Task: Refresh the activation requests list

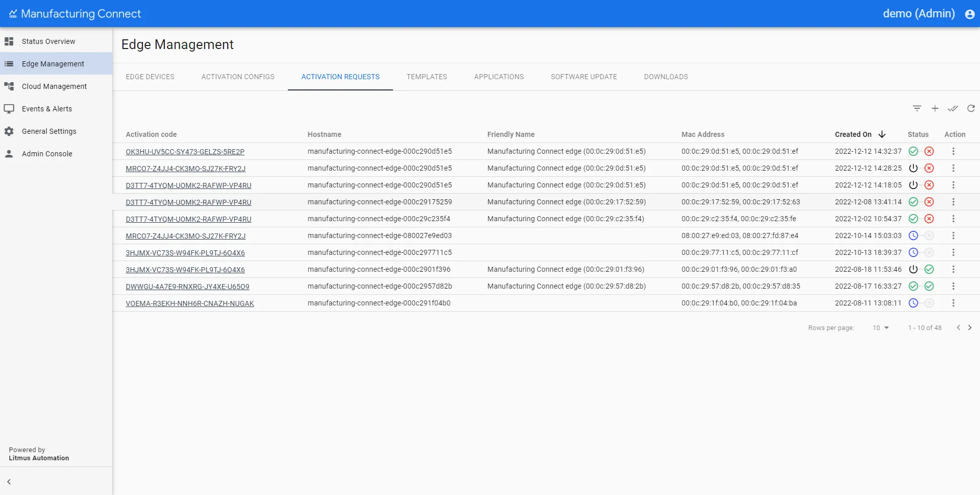Action: [x=971, y=108]
